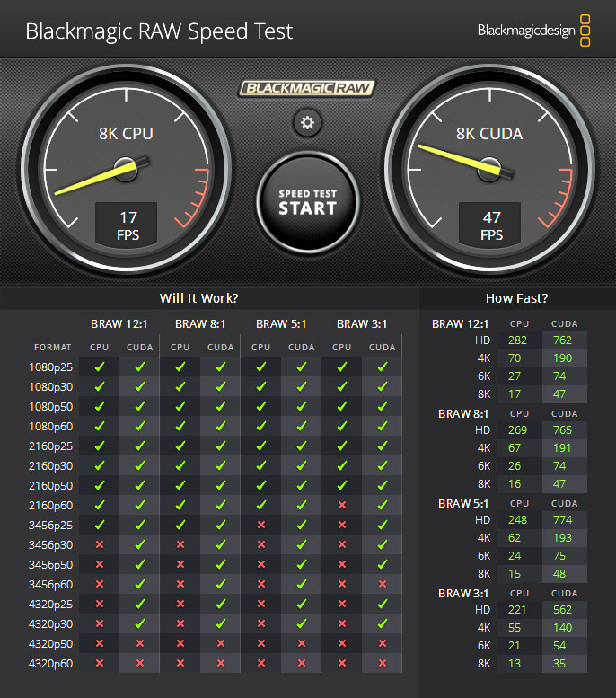Click 1080p50 BRAW 5:1 CPU check mark
The height and width of the screenshot is (698, 616).
coord(260,406)
